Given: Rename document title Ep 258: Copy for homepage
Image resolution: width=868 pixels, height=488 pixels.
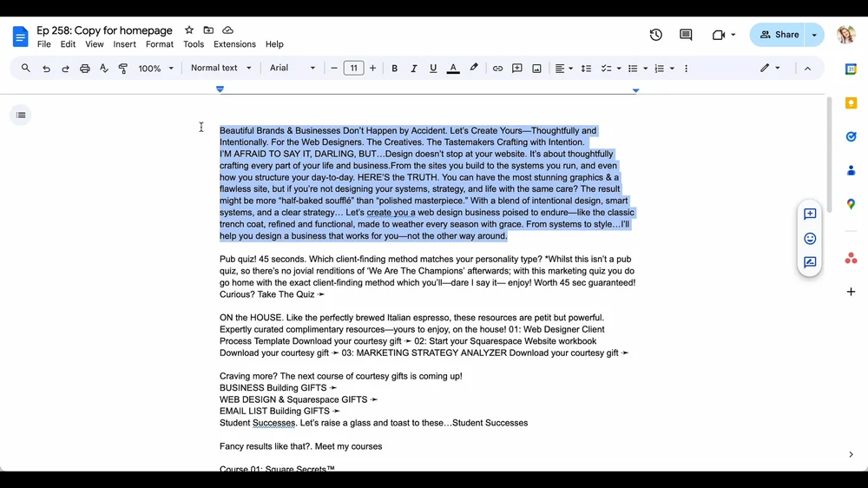Looking at the screenshot, I should pos(105,30).
